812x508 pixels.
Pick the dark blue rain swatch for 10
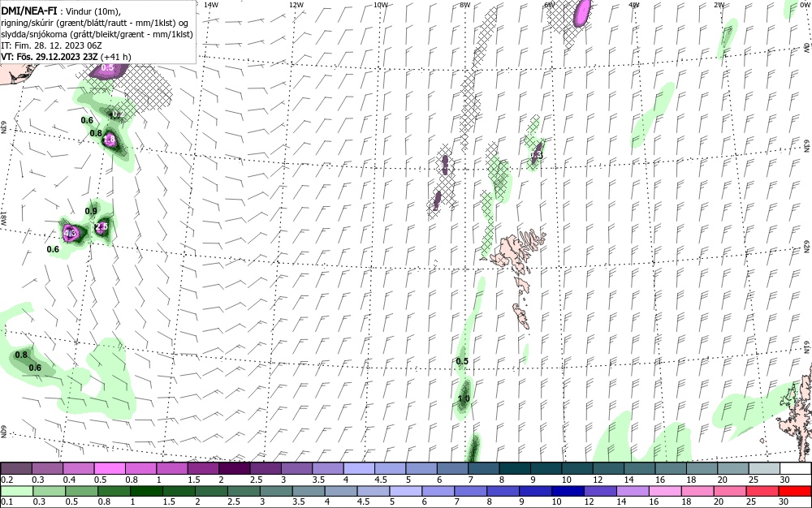pos(568,490)
